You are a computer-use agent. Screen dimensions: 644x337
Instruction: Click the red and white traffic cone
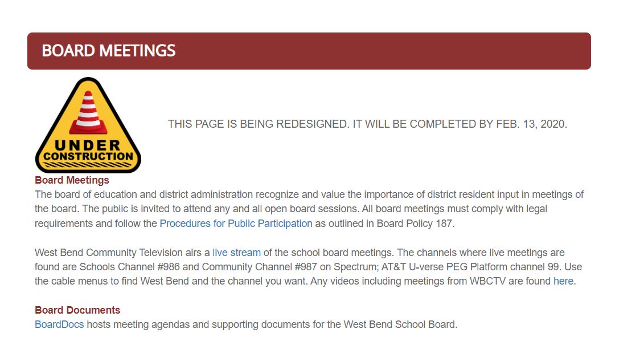88,113
